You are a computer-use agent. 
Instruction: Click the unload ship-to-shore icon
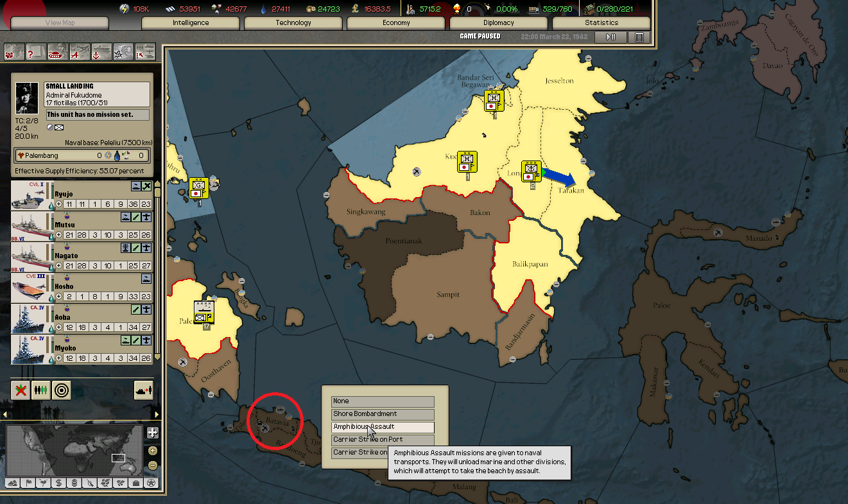tap(143, 390)
